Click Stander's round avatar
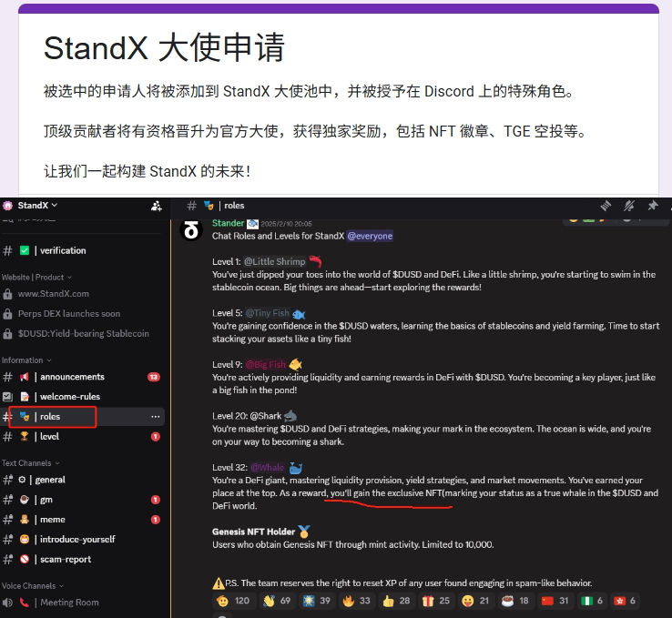Screen dimensions: 672x618 (190, 230)
